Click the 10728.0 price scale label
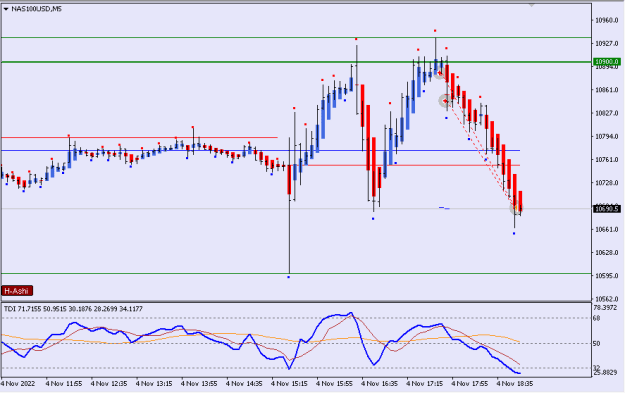Screen dimensions: 625x393 pyautogui.click(x=606, y=183)
